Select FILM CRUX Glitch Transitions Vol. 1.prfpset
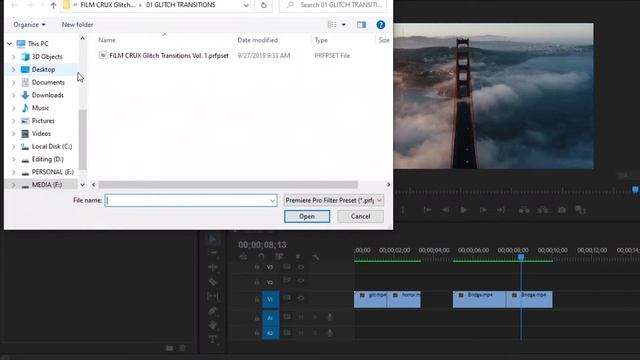This screenshot has width=640, height=360. tap(169, 56)
